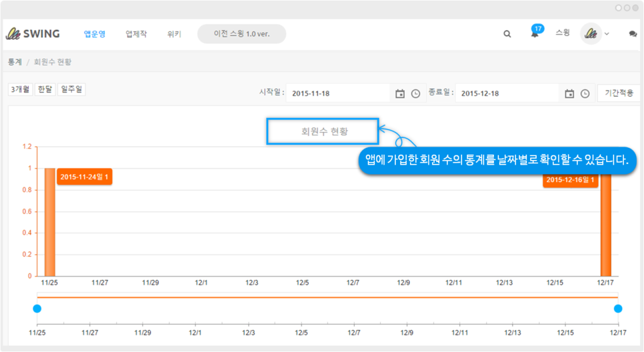Open end date calendar picker icon
The height and width of the screenshot is (352, 644).
[569, 94]
